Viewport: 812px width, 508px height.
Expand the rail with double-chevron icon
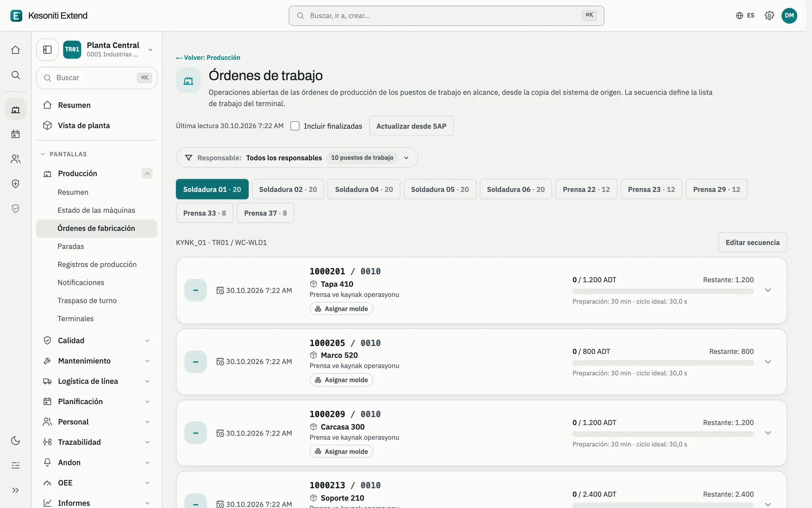[x=16, y=490]
